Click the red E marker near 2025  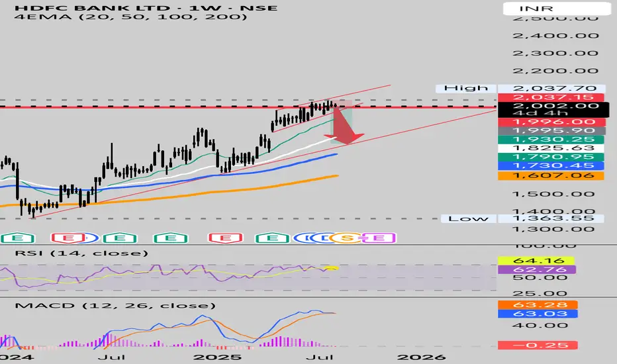pyautogui.click(x=225, y=238)
